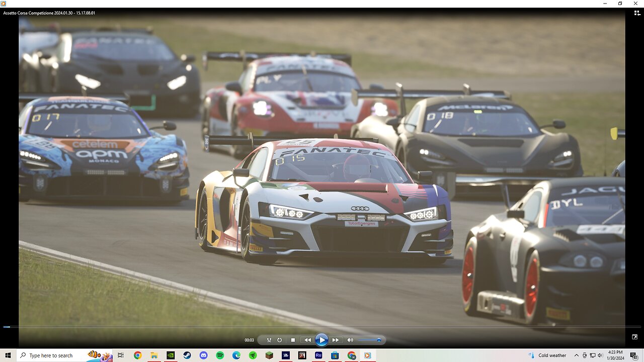
Task: Launch Steam from the taskbar
Action: click(x=187, y=355)
